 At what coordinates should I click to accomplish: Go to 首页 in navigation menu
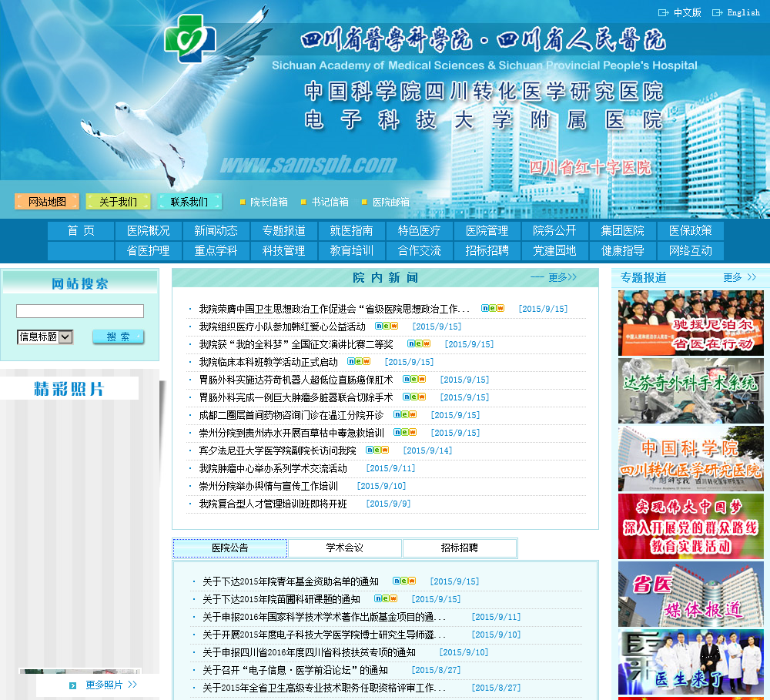point(81,231)
